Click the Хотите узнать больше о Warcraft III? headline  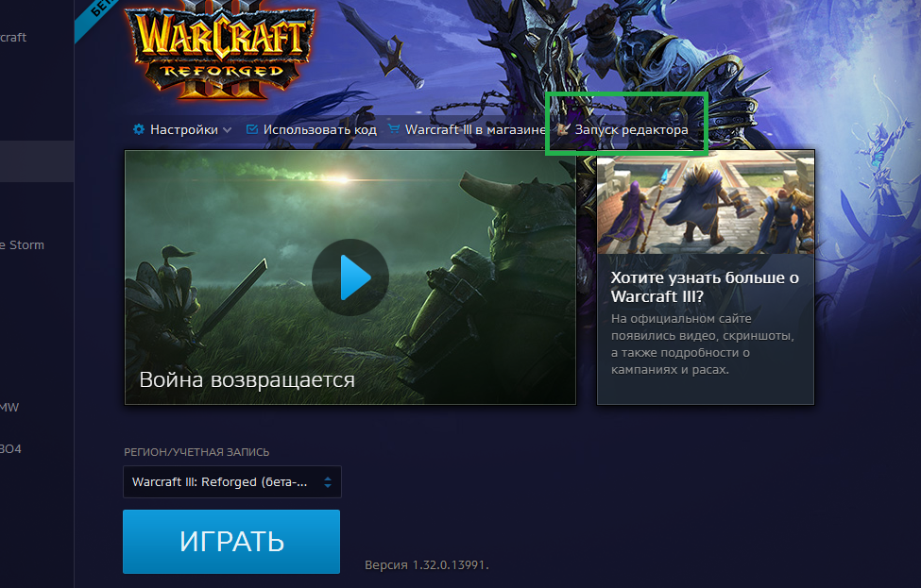click(x=705, y=287)
